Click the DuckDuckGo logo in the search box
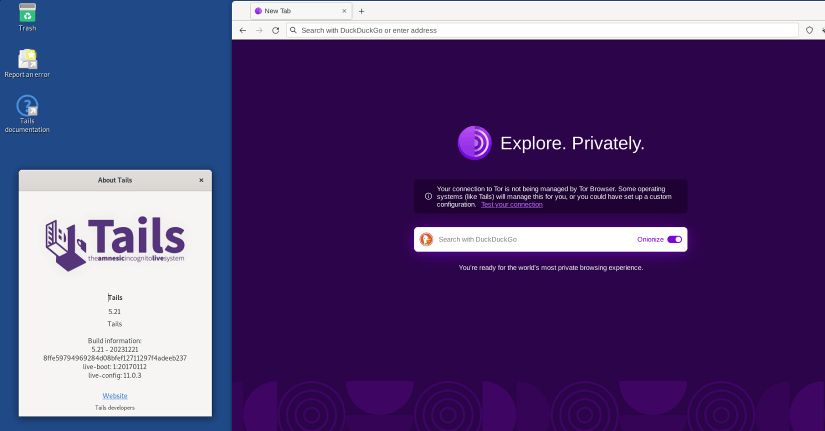The width and height of the screenshot is (825, 431). (426, 239)
